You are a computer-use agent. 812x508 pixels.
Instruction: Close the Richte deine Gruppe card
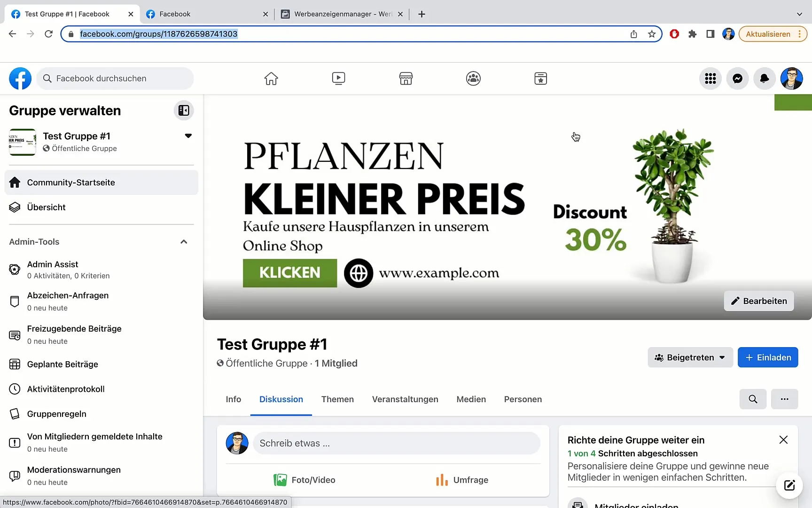pyautogui.click(x=783, y=440)
